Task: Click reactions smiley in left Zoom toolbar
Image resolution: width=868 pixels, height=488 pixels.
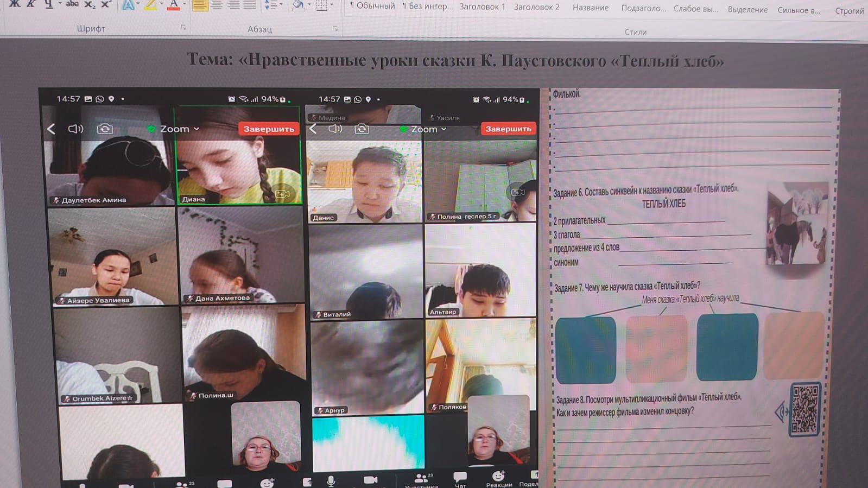Action: point(267,483)
